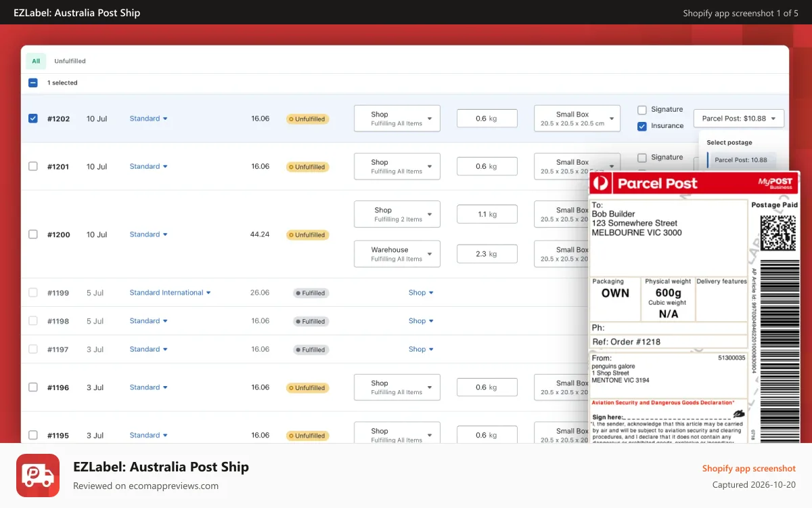
Task: Open Shop link for fulfilled order #1197
Action: [x=421, y=350]
